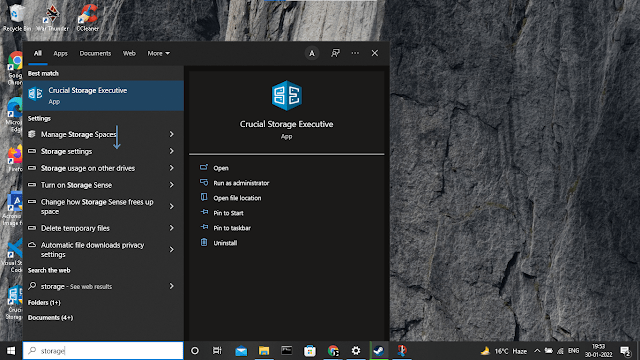The height and width of the screenshot is (360, 640).
Task: Choose Run as administrator
Action: pos(235,183)
